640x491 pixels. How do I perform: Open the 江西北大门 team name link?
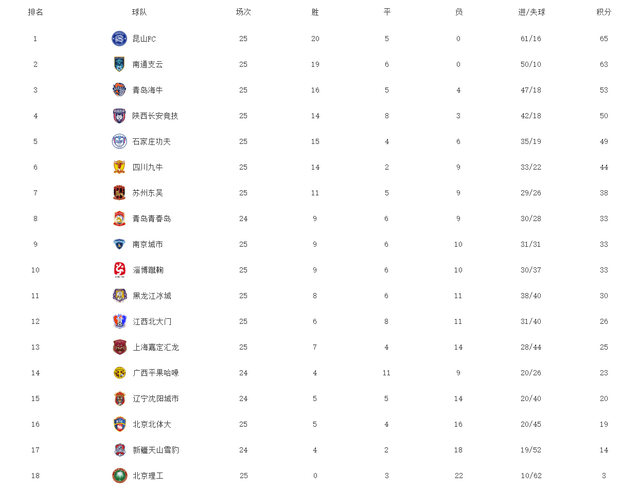(x=152, y=322)
